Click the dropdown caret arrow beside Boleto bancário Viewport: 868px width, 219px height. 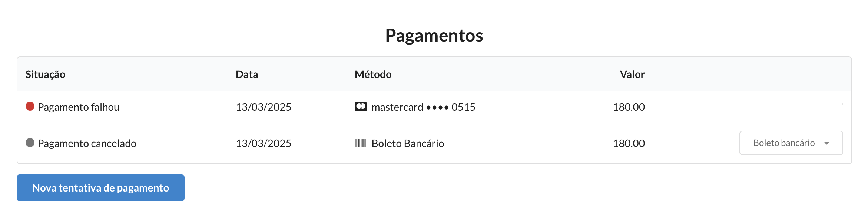[x=826, y=143]
